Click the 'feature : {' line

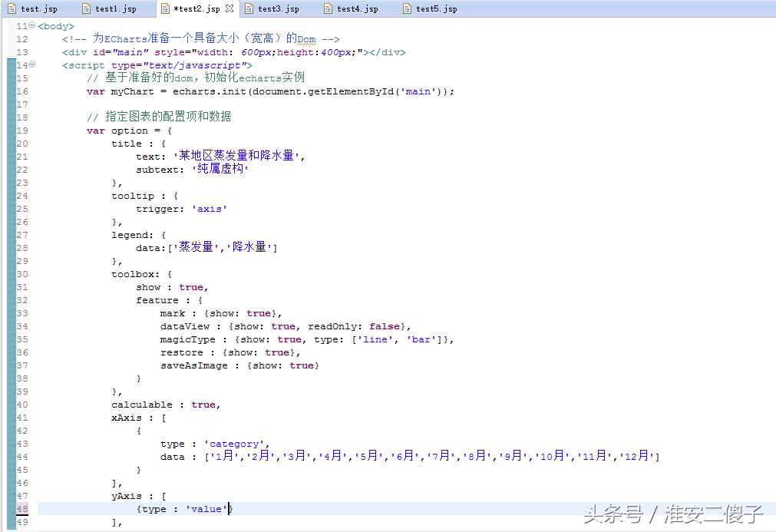170,300
